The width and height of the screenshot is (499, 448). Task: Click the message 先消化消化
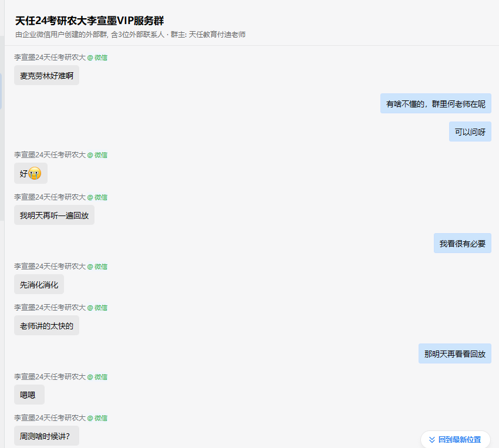point(39,284)
